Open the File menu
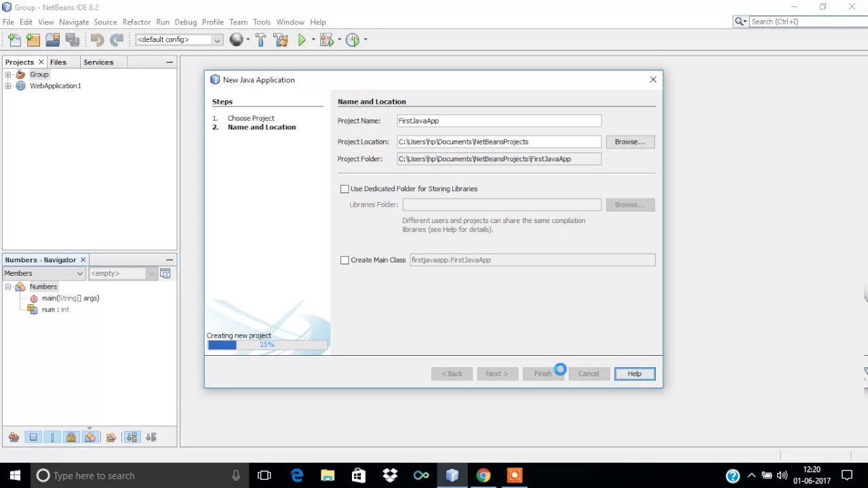This screenshot has width=868, height=488. [x=8, y=22]
